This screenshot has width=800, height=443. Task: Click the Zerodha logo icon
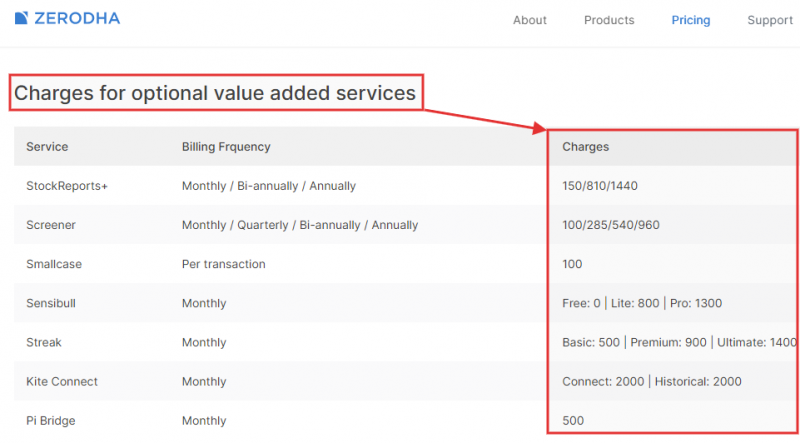click(21, 18)
